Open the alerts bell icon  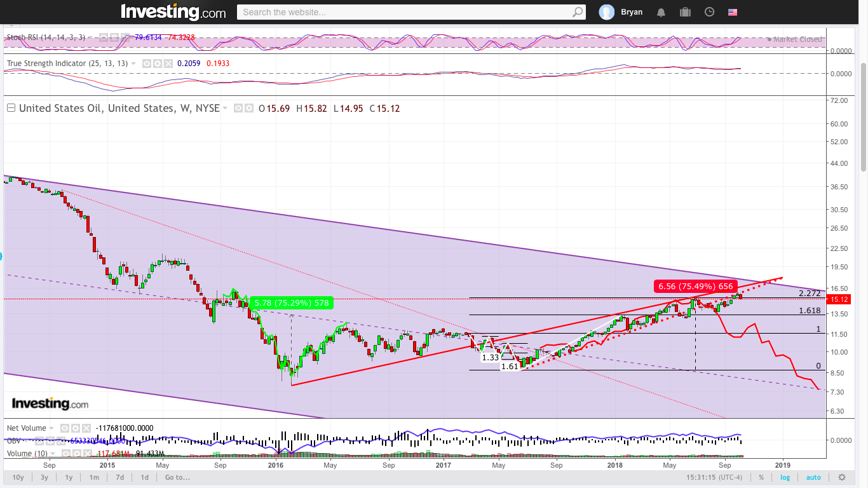[x=661, y=12]
